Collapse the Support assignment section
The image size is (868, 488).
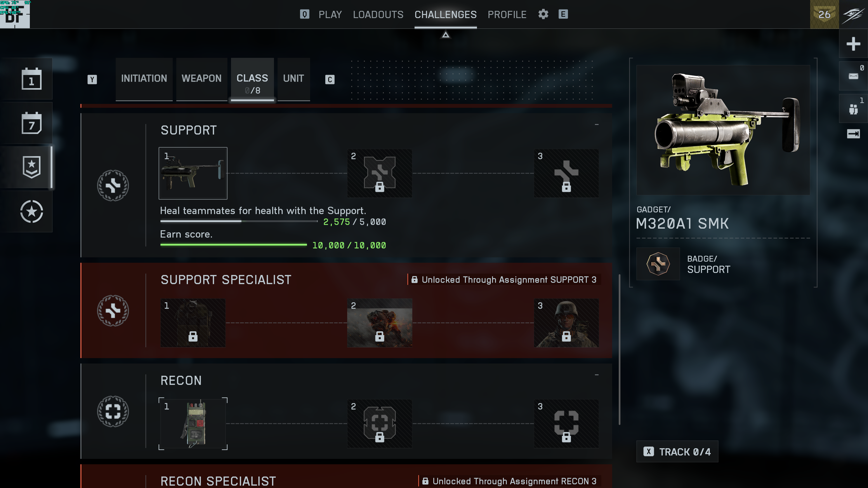[x=597, y=125]
